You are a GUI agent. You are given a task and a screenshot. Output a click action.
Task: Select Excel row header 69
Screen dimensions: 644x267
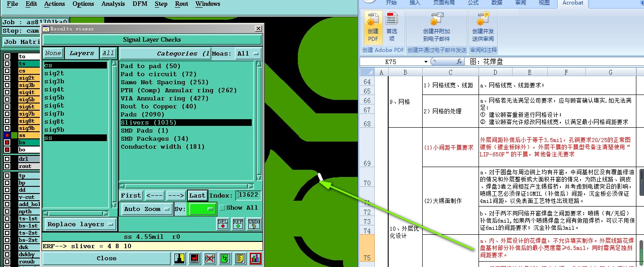tap(367, 147)
